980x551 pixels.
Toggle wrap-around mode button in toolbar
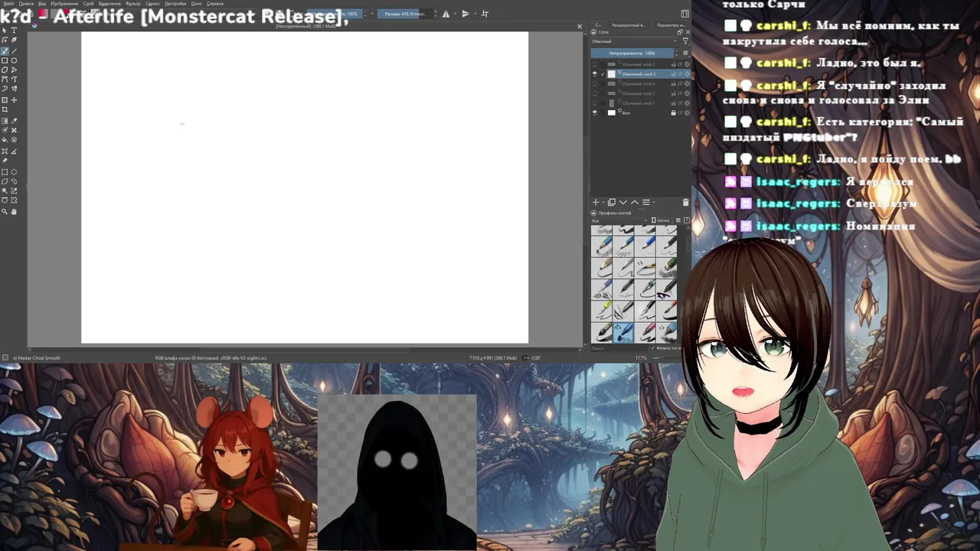click(x=485, y=13)
